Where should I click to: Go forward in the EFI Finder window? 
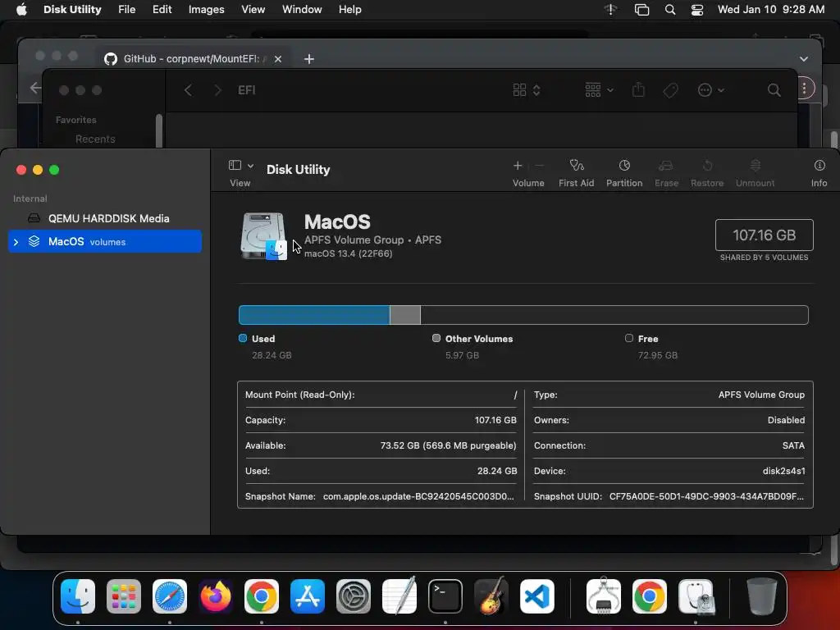217,90
